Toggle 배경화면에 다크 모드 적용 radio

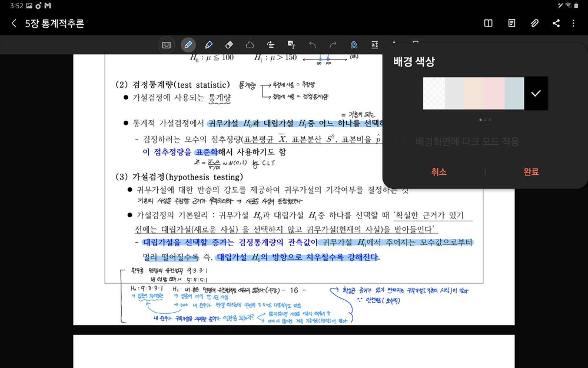400,141
